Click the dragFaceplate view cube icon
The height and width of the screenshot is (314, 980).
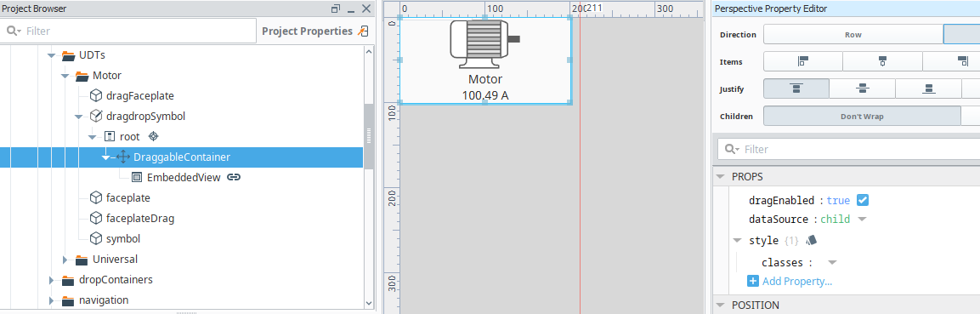[x=96, y=95]
